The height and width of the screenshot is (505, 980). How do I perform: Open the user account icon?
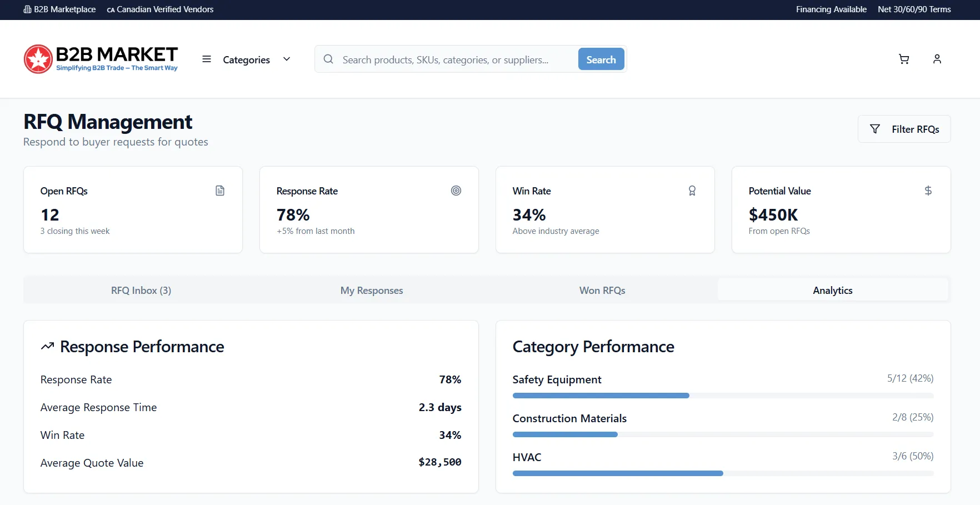937,59
